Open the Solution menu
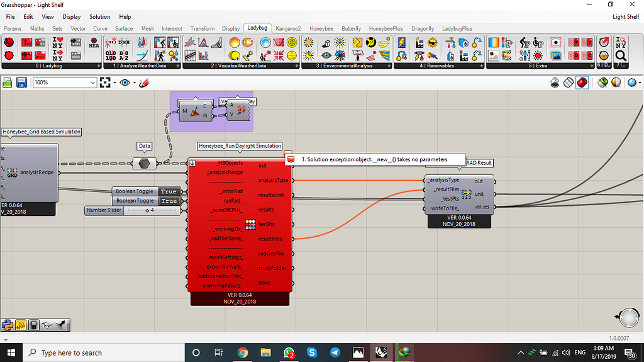Image resolution: width=644 pixels, height=362 pixels. pos(99,17)
